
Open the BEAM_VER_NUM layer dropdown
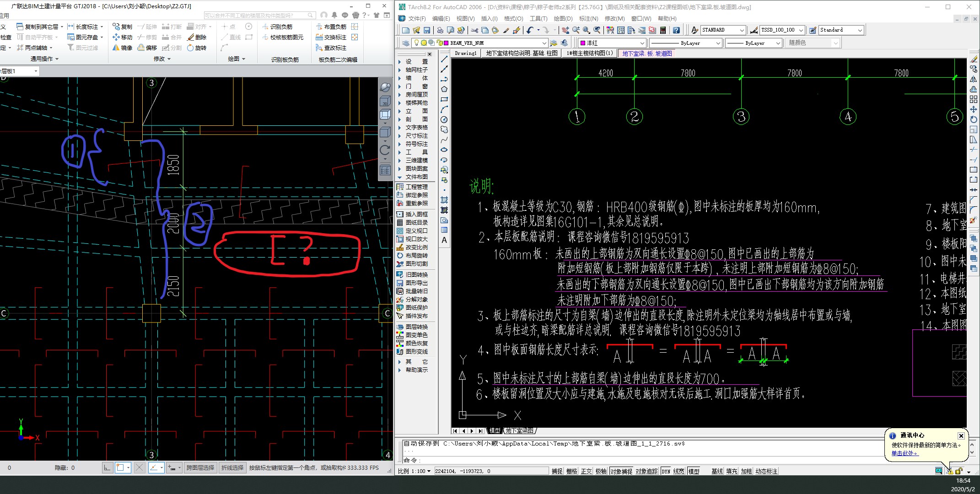pyautogui.click(x=544, y=43)
